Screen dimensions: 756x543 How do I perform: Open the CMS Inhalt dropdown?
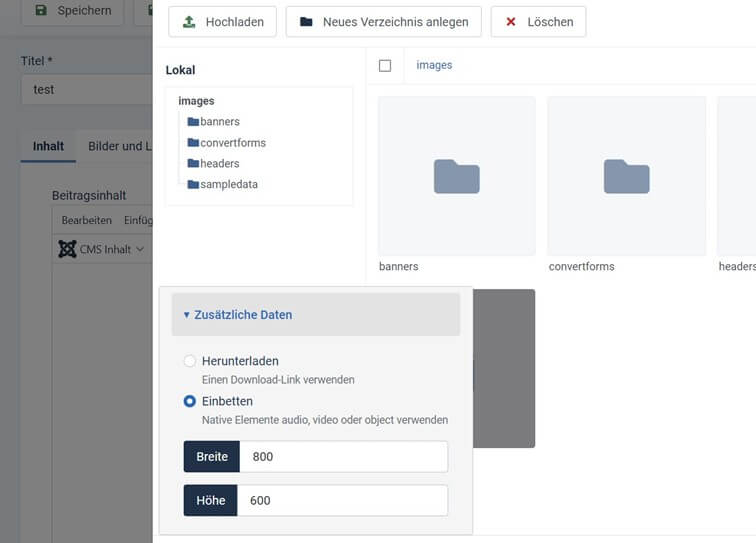coord(101,249)
